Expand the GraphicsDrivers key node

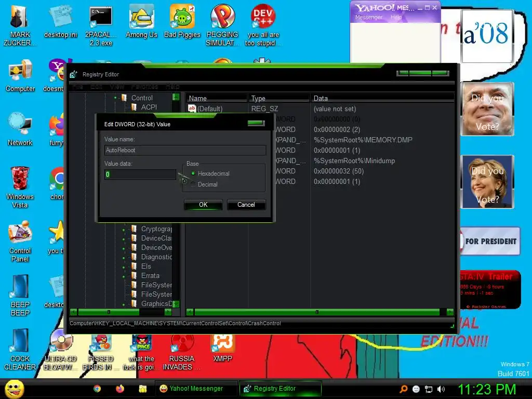point(124,304)
